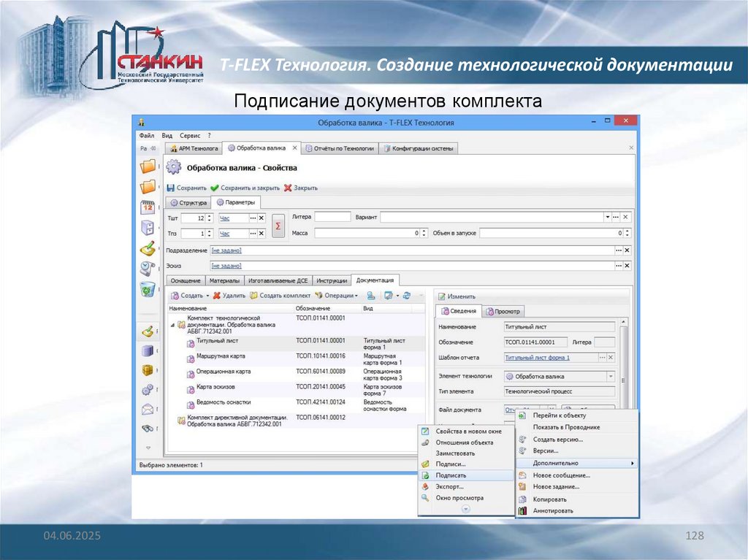Click the Сохранить floppy icon
748x560 pixels.
click(x=171, y=188)
